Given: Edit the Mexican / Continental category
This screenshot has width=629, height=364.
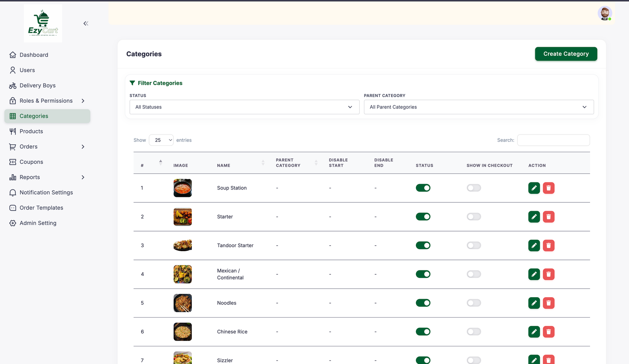Looking at the screenshot, I should coord(534,274).
